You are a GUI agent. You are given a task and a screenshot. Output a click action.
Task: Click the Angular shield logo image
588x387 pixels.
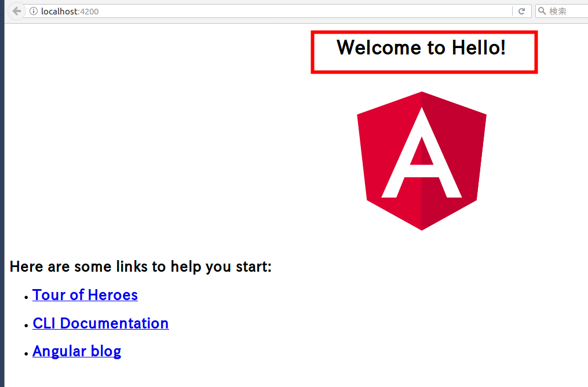point(422,161)
